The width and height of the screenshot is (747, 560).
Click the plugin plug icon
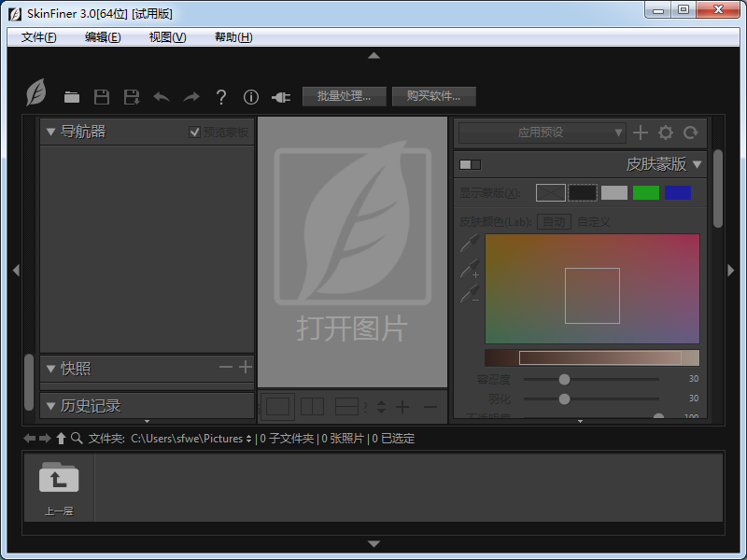[x=281, y=97]
